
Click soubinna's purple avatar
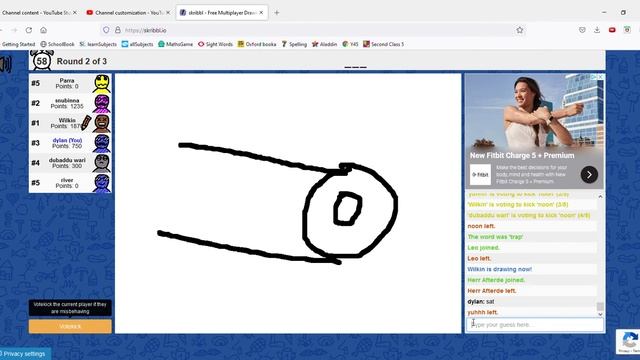click(102, 103)
